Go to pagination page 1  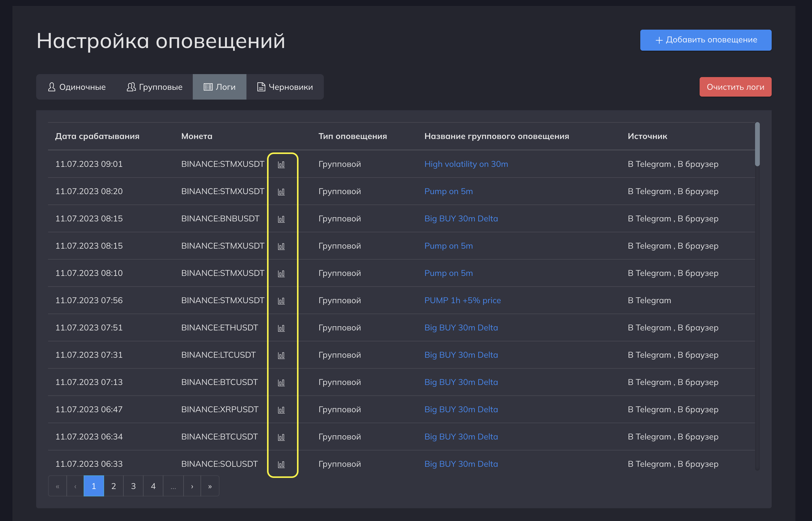click(94, 486)
